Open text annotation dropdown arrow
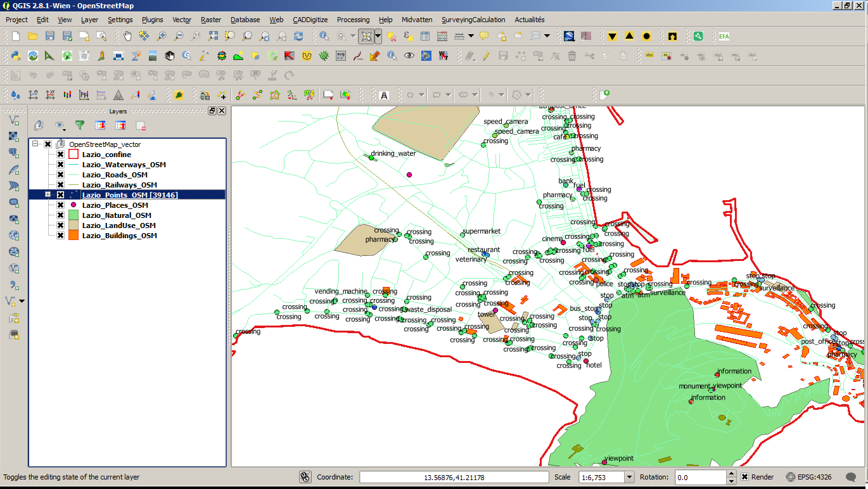The image size is (868, 489). 547,36
